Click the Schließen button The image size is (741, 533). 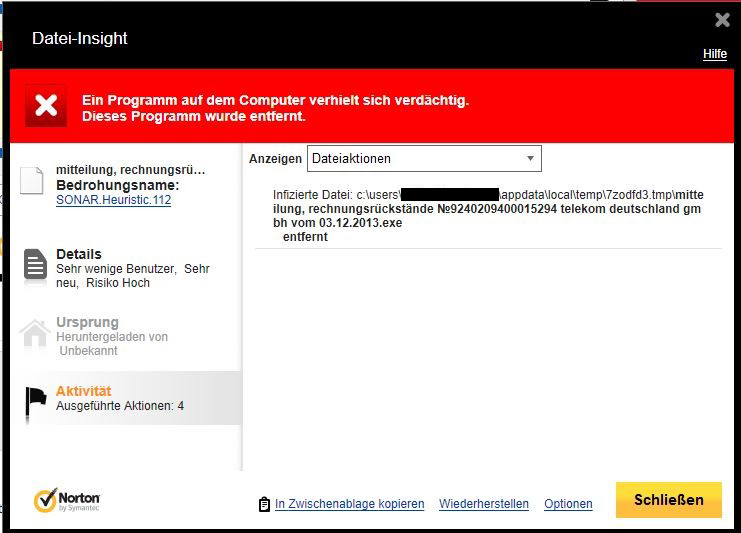(x=669, y=500)
